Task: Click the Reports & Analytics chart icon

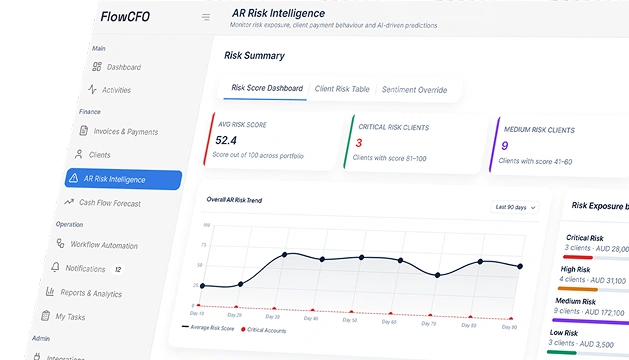Action: [50, 291]
